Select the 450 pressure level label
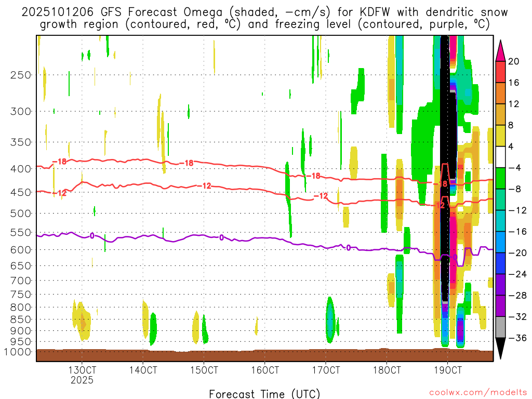Image resolution: width=532 pixels, height=399 pixels. point(21,192)
